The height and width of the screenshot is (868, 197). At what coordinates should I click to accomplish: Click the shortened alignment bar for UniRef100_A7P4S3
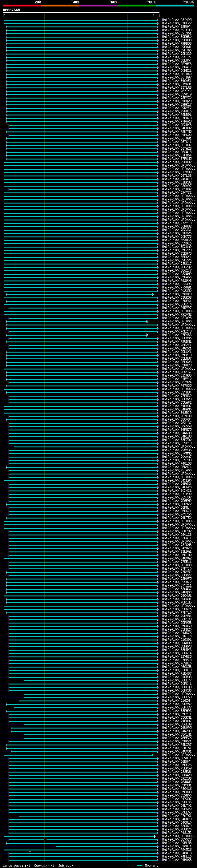(x=77, y=335)
